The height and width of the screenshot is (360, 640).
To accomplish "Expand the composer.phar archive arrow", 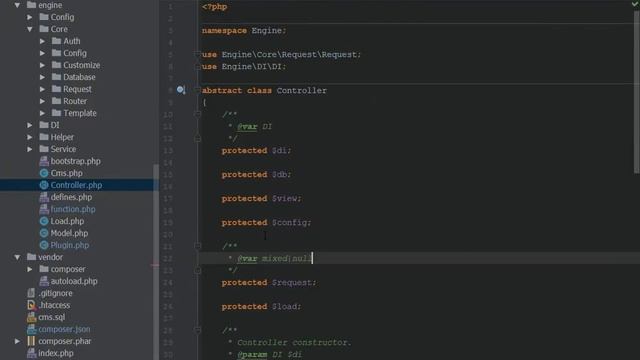I will coord(17,341).
